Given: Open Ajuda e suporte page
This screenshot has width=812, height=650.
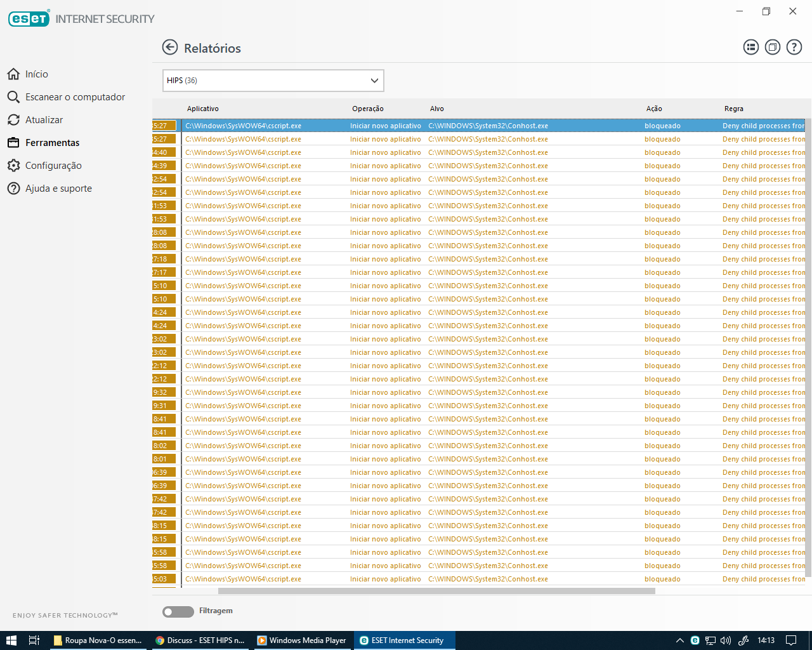Looking at the screenshot, I should pos(58,189).
